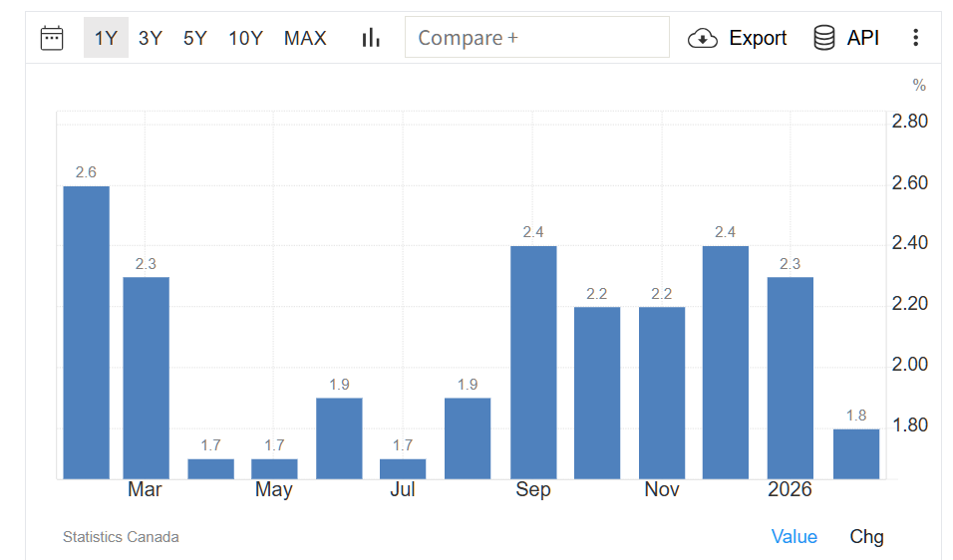Open the three-dot more options menu
The image size is (953, 560).
pyautogui.click(x=915, y=38)
